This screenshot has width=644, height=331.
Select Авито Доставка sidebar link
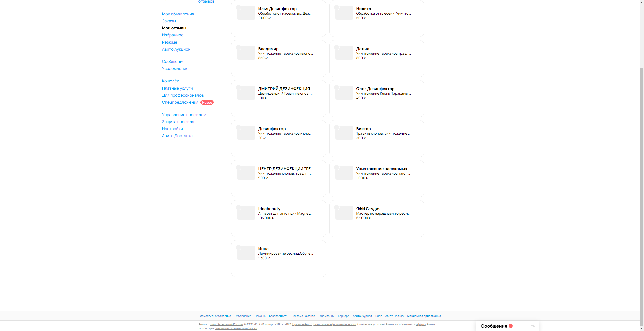pyautogui.click(x=177, y=136)
